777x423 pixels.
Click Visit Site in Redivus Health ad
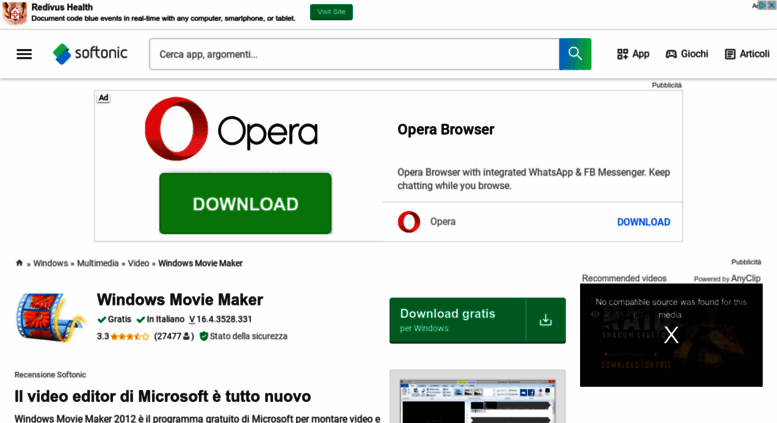[331, 12]
